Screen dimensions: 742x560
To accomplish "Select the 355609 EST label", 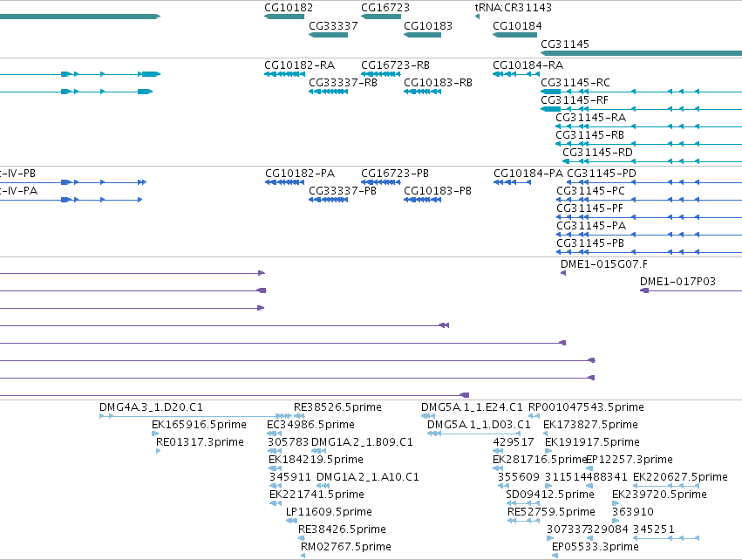I will tap(518, 477).
